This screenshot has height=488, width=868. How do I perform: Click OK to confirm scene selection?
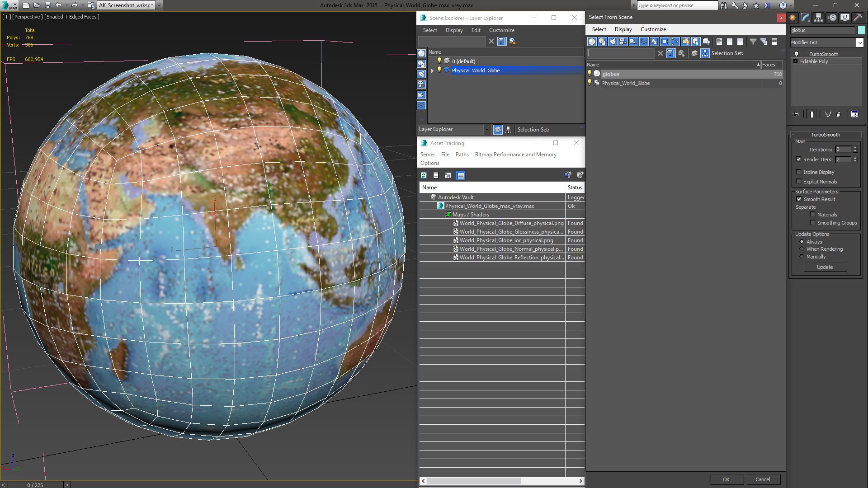[726, 479]
